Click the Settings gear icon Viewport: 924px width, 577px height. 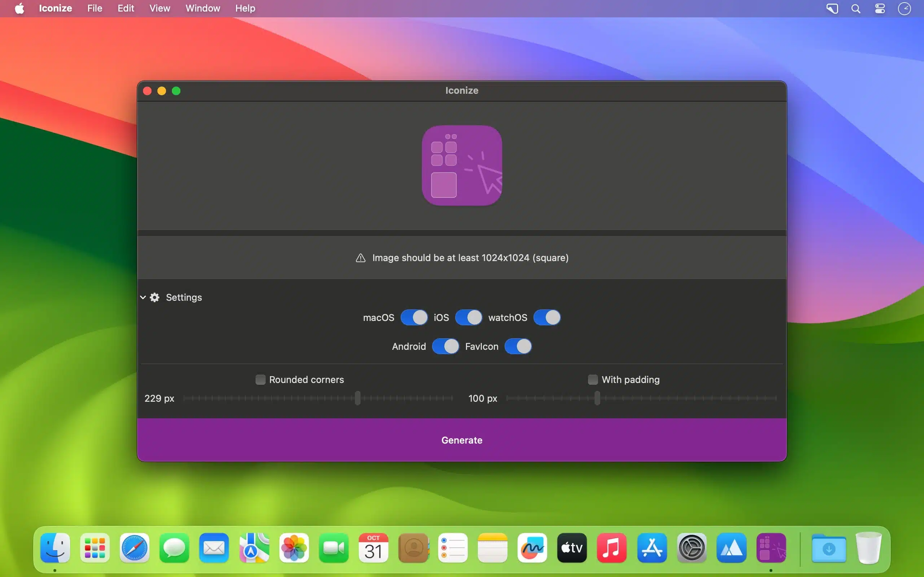click(x=154, y=297)
